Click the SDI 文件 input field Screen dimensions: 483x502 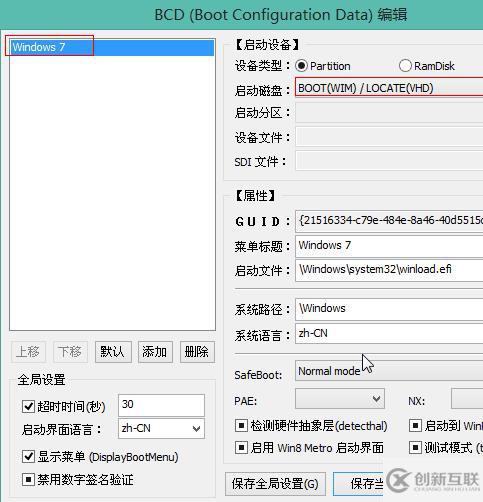(389, 161)
